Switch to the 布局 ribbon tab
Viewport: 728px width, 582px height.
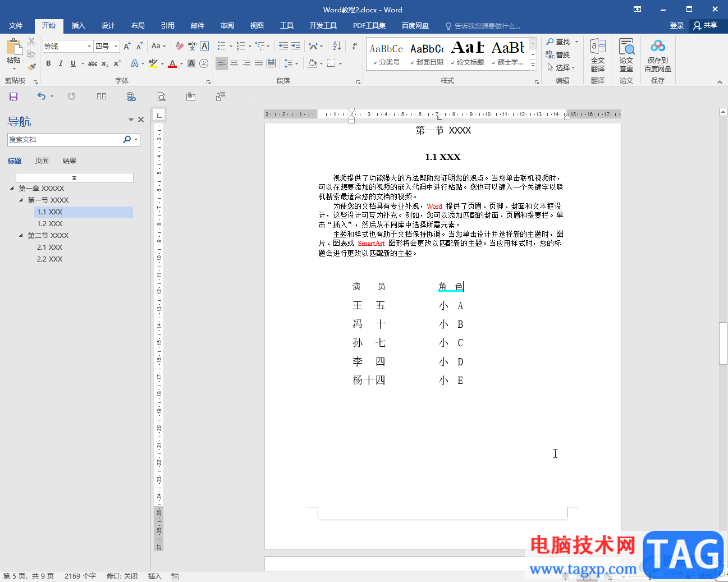click(138, 26)
